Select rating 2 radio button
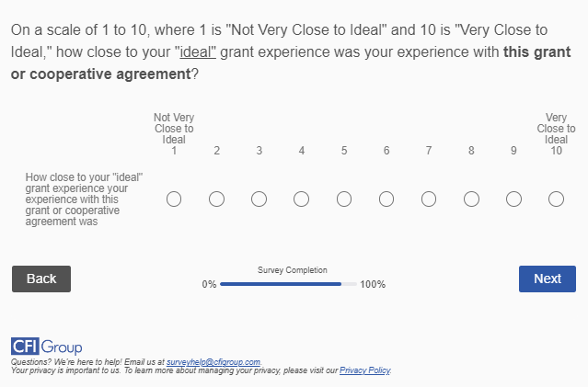 pyautogui.click(x=216, y=199)
